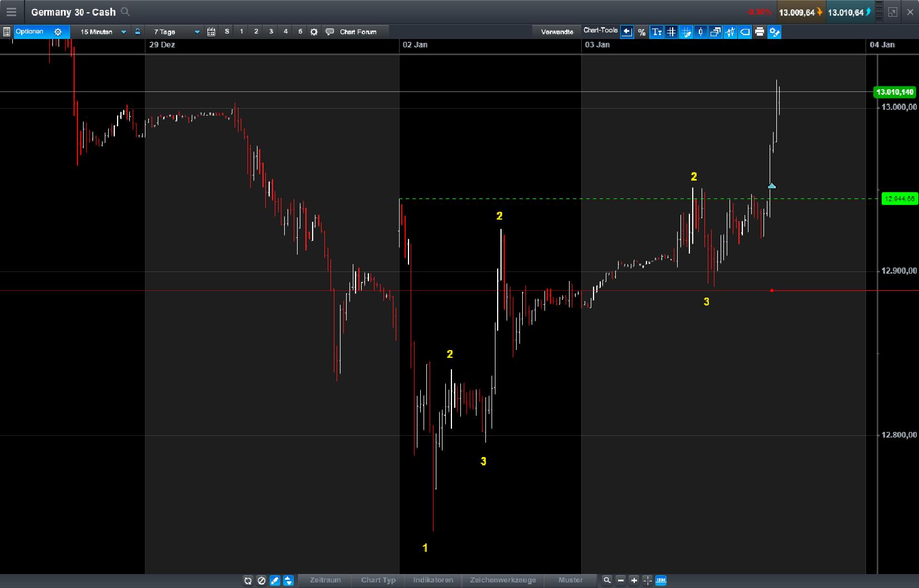Open the chart settings gear icon

[x=774, y=32]
